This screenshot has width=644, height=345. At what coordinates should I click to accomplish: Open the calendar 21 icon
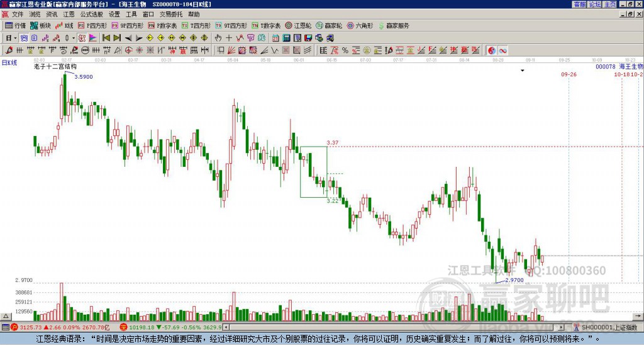click(275, 38)
